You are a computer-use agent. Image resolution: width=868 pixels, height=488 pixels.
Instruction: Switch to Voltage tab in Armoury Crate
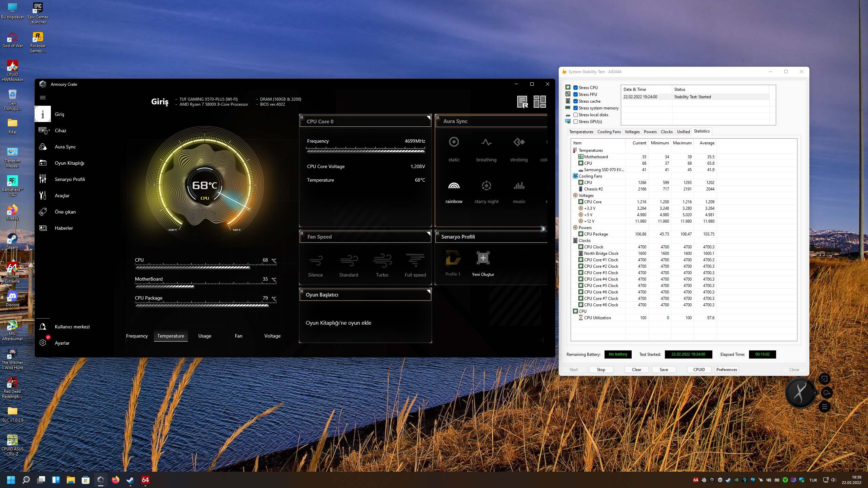point(272,336)
